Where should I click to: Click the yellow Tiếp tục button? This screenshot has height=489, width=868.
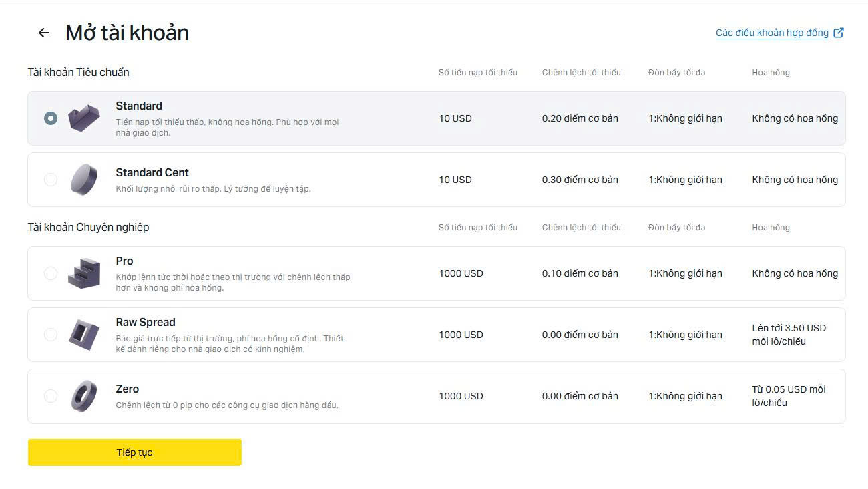[135, 452]
